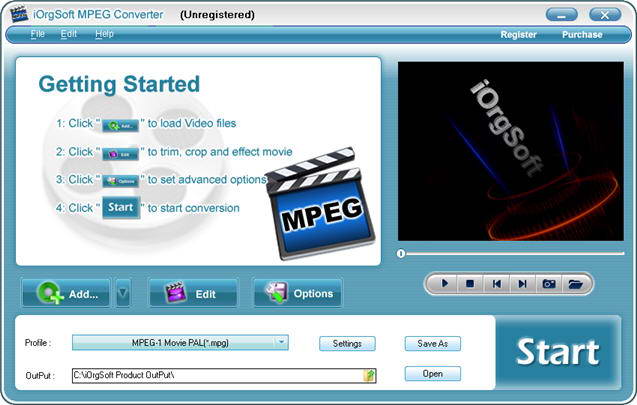Skip to previous frame in player

[496, 283]
